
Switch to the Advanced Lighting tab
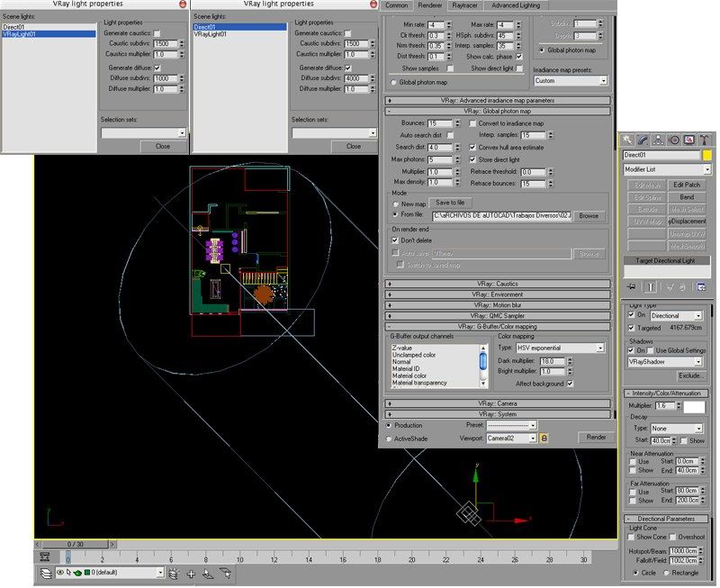pos(515,5)
